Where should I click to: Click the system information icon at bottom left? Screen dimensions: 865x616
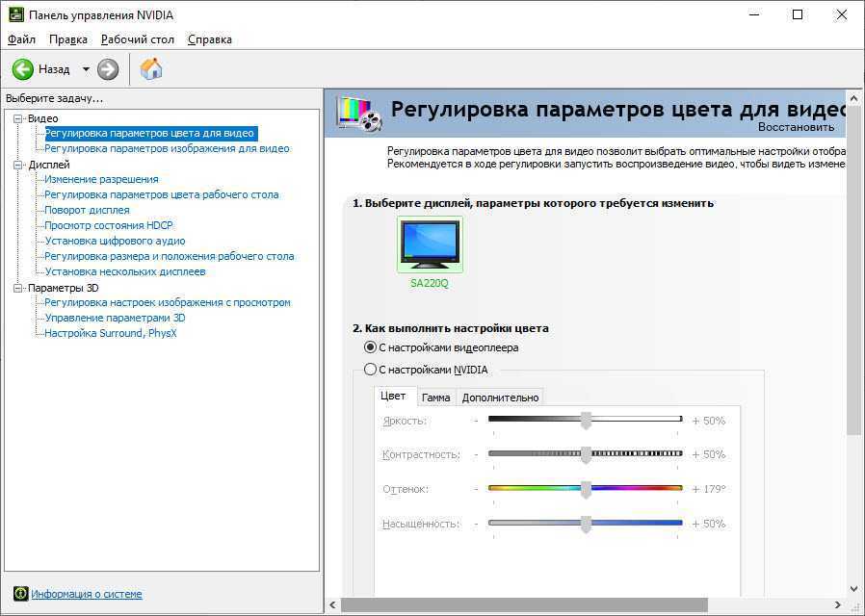tap(20, 594)
